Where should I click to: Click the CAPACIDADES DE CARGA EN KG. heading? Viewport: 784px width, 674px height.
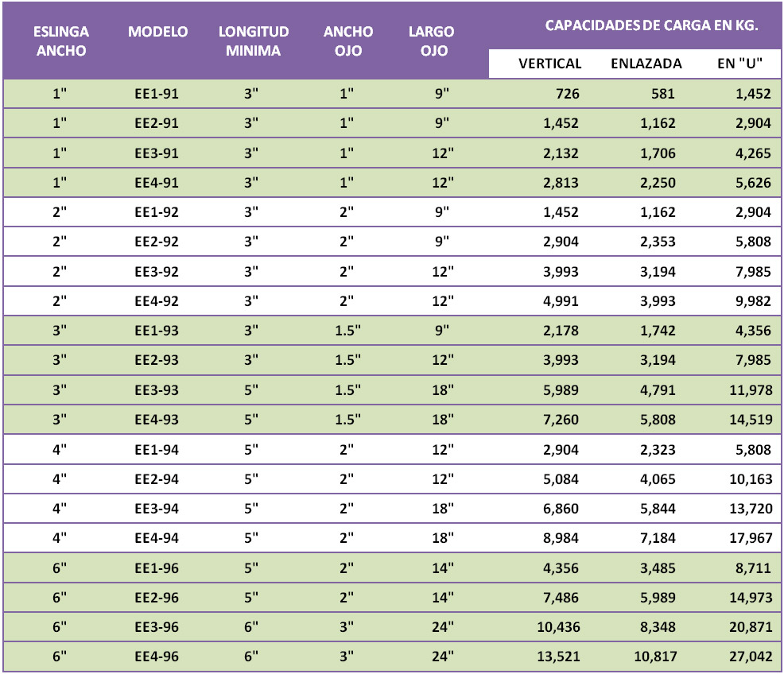click(x=651, y=25)
